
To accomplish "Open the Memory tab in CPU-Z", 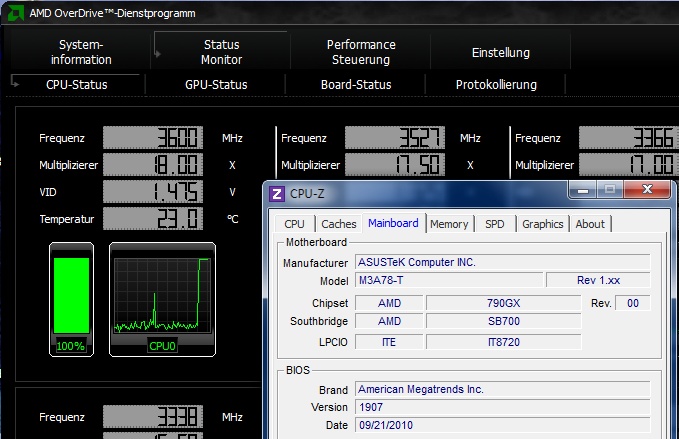I will pos(449,224).
